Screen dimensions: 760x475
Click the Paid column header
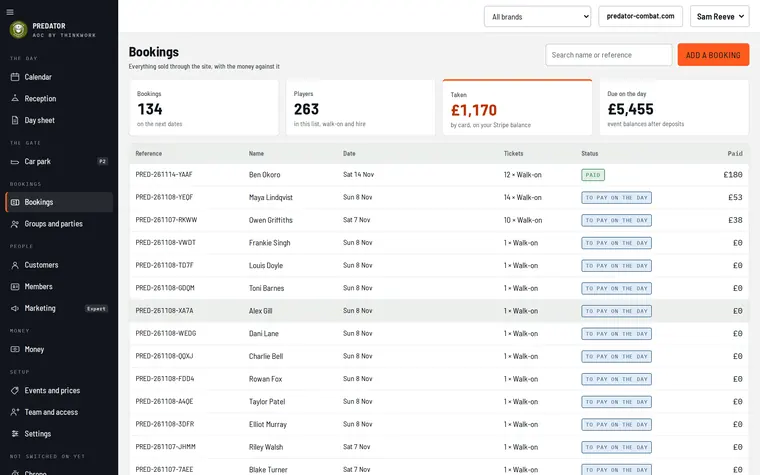(735, 154)
